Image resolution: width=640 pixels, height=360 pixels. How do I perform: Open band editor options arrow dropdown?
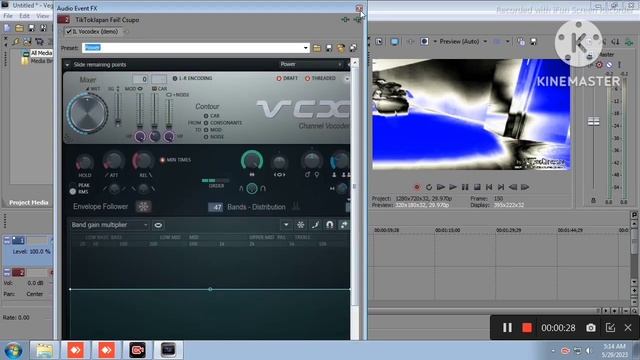point(286,225)
